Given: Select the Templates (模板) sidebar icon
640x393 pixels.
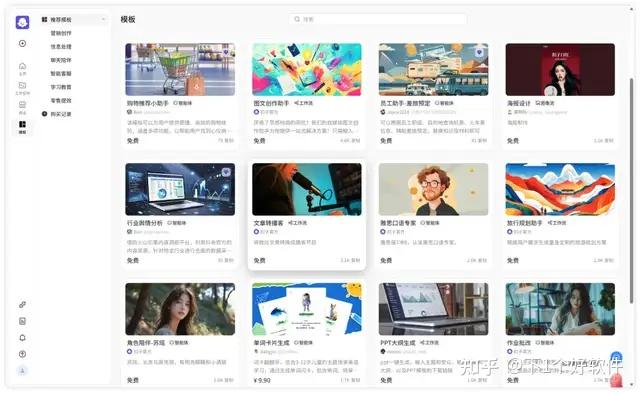Looking at the screenshot, I should pyautogui.click(x=22, y=127).
